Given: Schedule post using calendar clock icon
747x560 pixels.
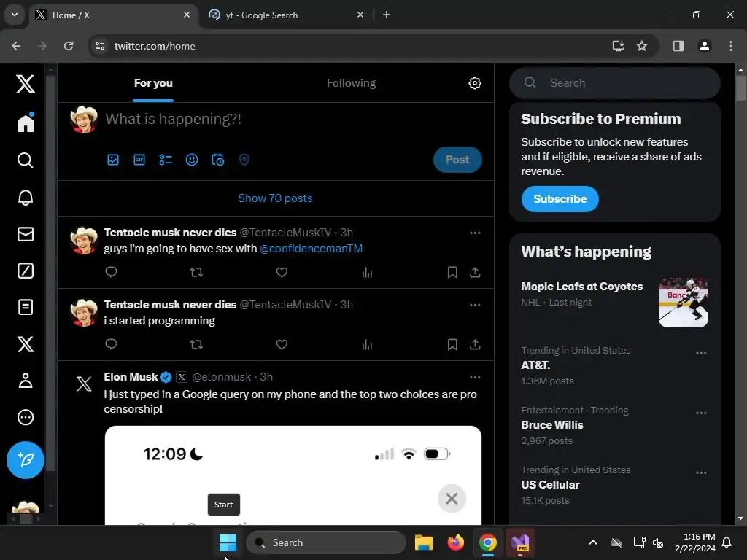Looking at the screenshot, I should point(217,160).
